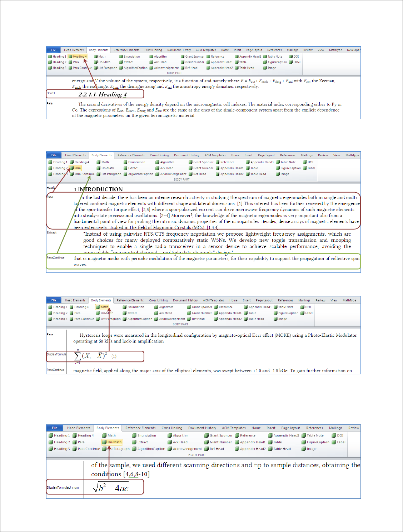Open Cross Linking tab in ribbon with Para highlighted
Viewport: 403px width, 532px height.
[x=159, y=155]
